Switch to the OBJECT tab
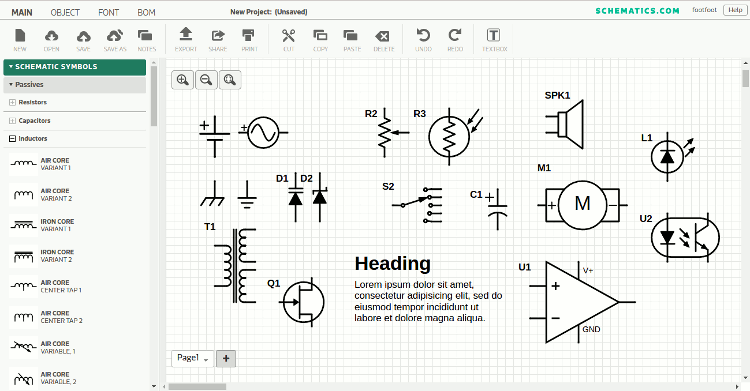This screenshot has width=750, height=391. 65,12
